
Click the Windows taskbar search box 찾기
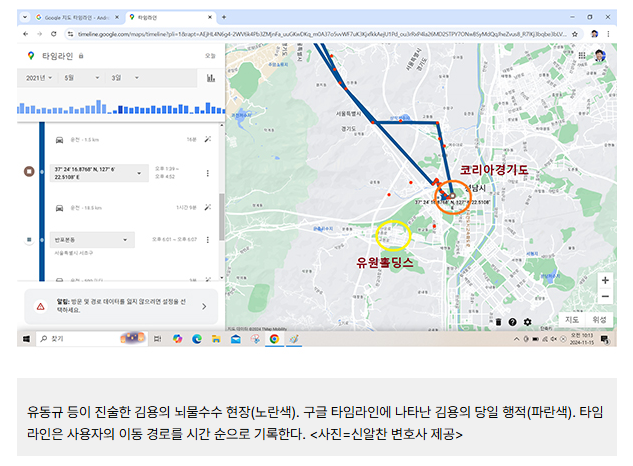(x=91, y=339)
